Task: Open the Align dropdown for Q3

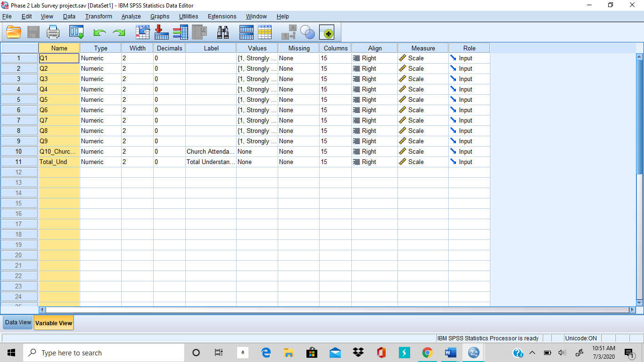Action: click(x=373, y=79)
